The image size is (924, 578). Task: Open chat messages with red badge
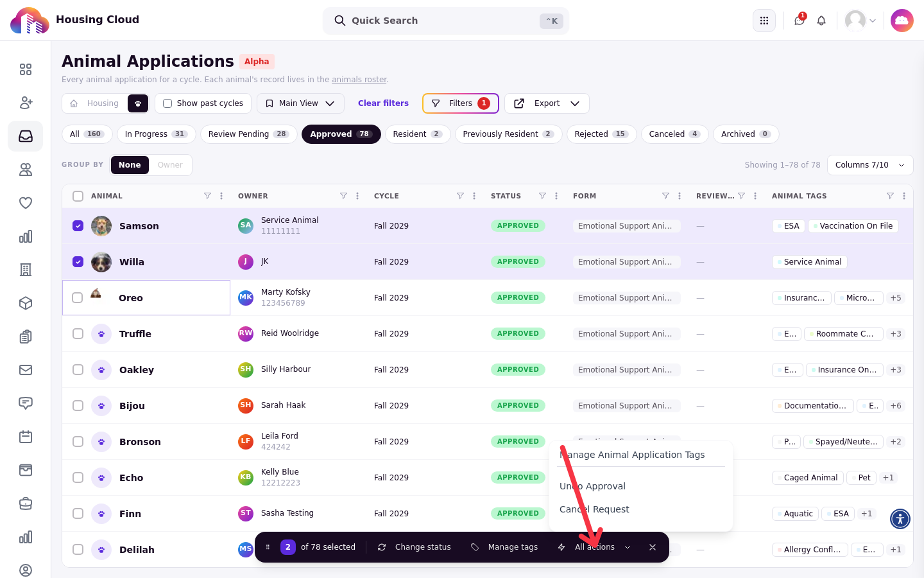(x=800, y=21)
